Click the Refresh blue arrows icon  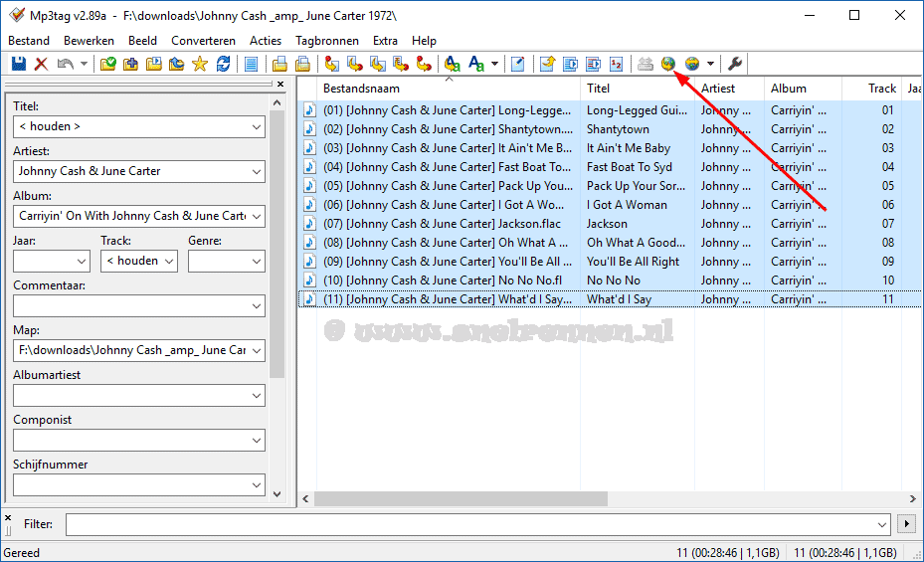tap(223, 64)
